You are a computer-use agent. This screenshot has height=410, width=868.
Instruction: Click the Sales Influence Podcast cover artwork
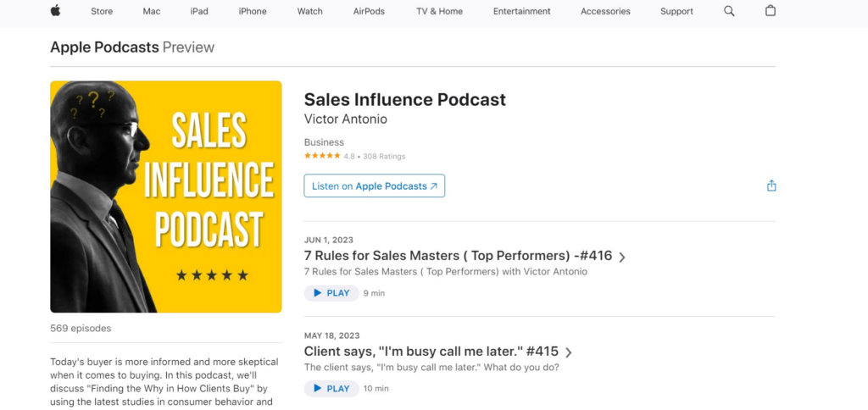pyautogui.click(x=165, y=197)
